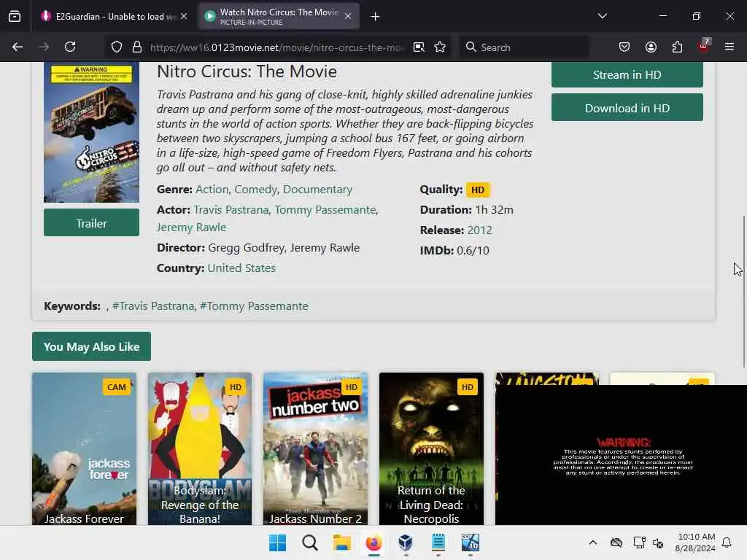The height and width of the screenshot is (560, 747).
Task: Open uBlock Origin extension icon
Action: 704,46
